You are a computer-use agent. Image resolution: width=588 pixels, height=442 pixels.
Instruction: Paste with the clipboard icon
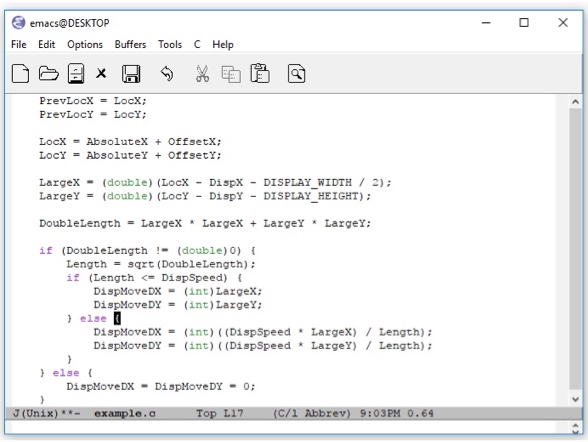coord(260,73)
